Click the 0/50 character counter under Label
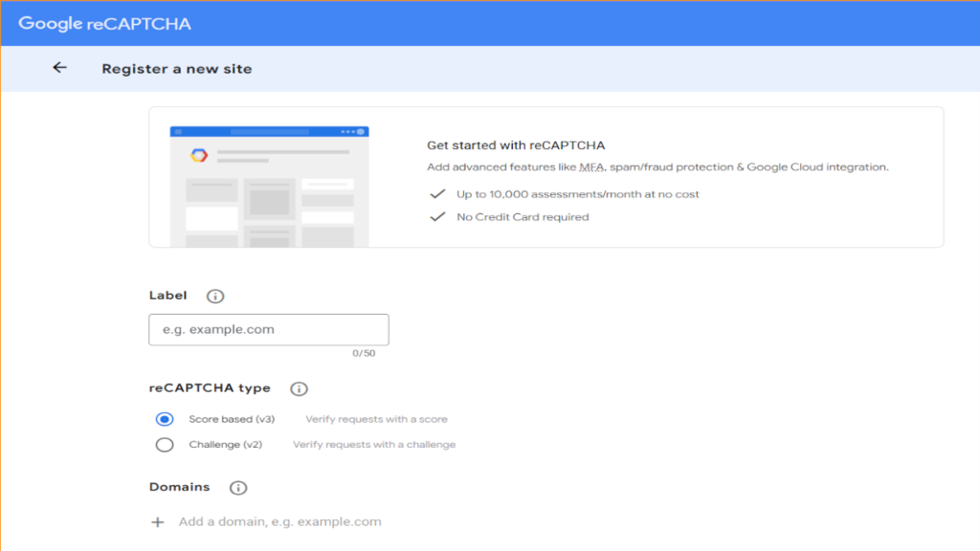980x551 pixels. [x=364, y=354]
